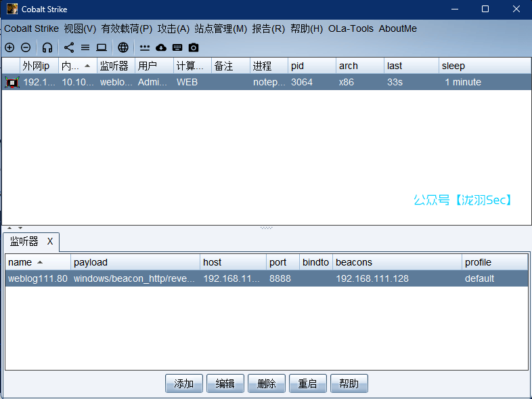This screenshot has width=532, height=399.
Task: Select session cell with pid 3064
Action: (x=312, y=82)
